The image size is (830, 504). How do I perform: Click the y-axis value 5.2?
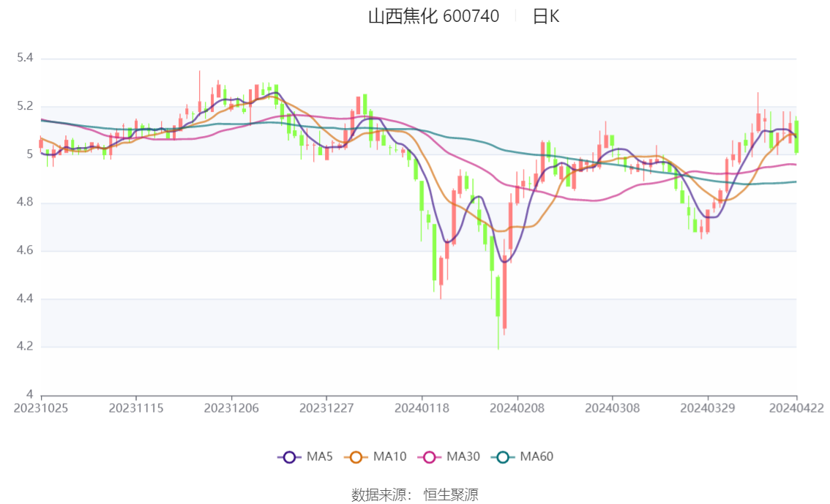pos(25,106)
